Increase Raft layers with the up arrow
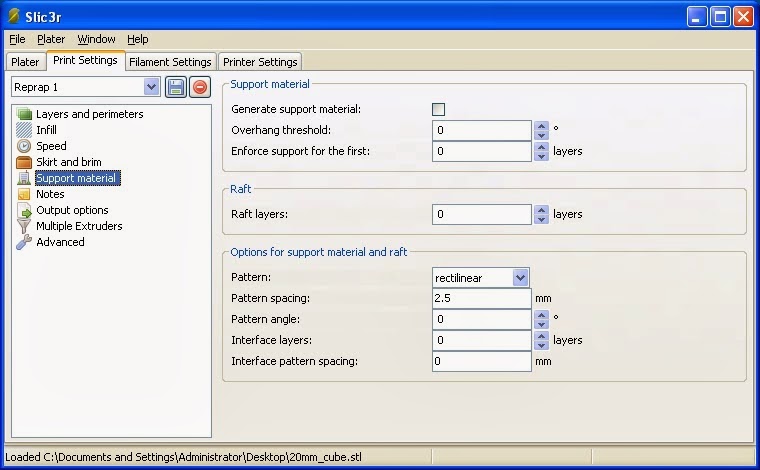This screenshot has width=760, height=470. click(541, 209)
